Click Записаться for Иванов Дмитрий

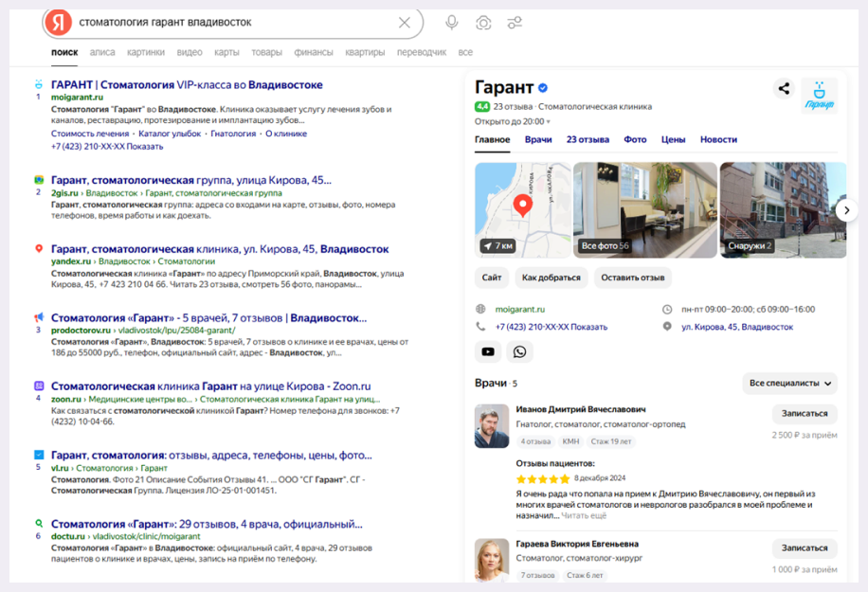pos(805,413)
